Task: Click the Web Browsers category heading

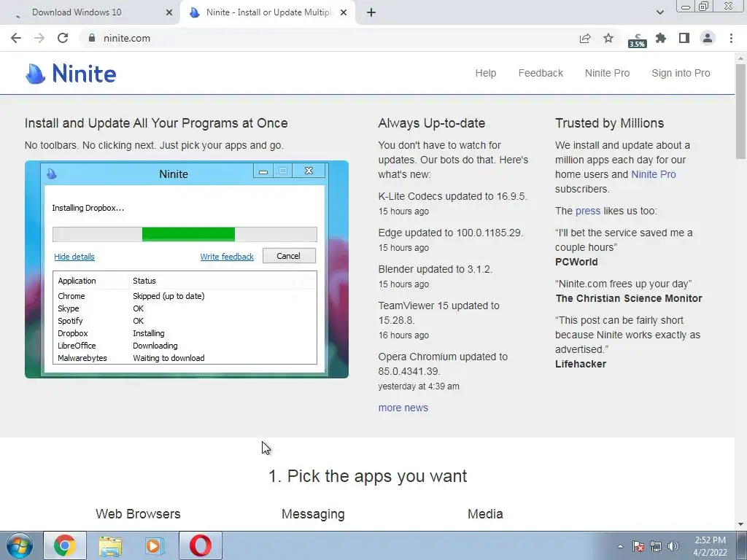Action: pos(138,514)
